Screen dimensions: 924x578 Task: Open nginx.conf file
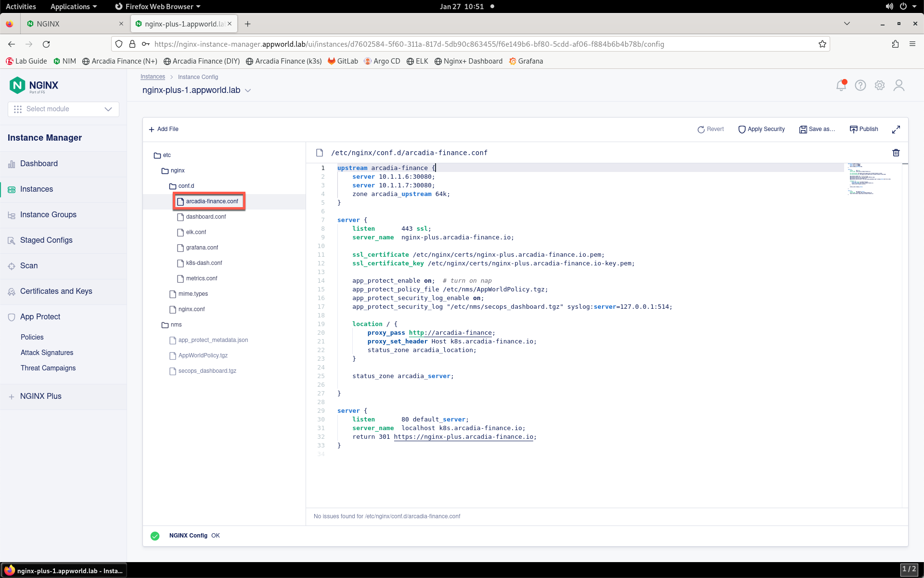pos(187,309)
